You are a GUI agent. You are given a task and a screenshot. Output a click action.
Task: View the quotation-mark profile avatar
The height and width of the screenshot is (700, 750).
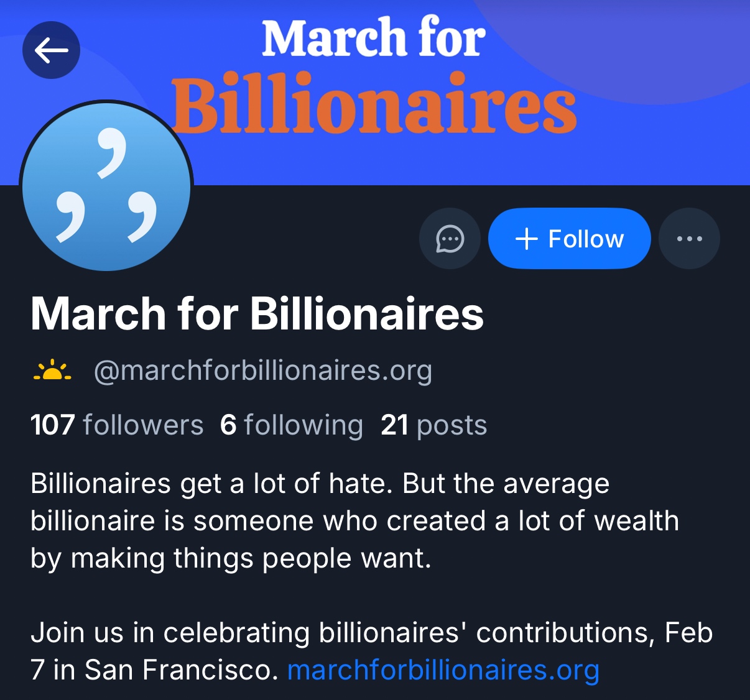pyautogui.click(x=106, y=187)
